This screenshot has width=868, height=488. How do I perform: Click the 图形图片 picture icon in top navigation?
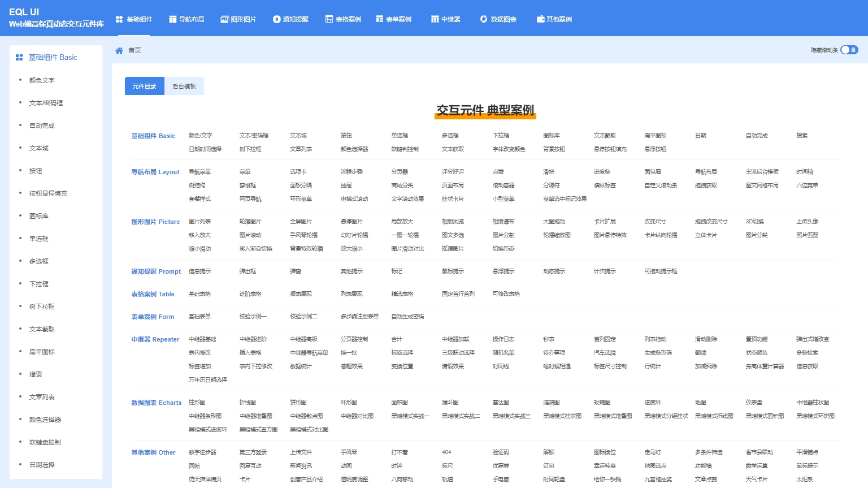pyautogui.click(x=224, y=19)
